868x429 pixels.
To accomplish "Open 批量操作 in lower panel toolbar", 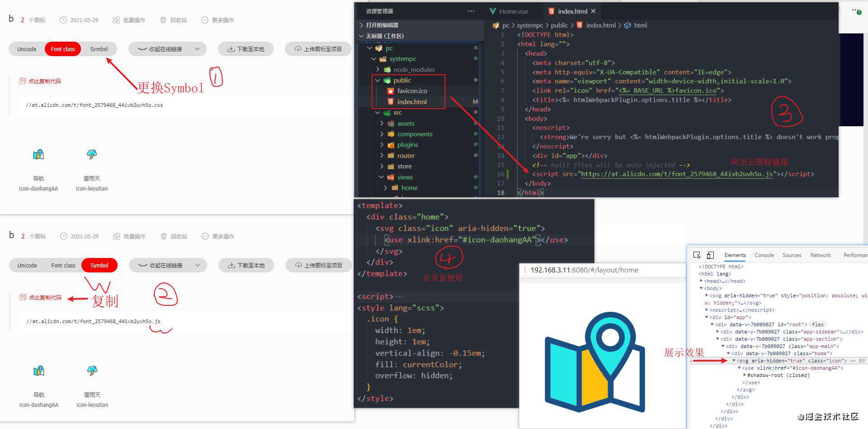I will (x=129, y=236).
